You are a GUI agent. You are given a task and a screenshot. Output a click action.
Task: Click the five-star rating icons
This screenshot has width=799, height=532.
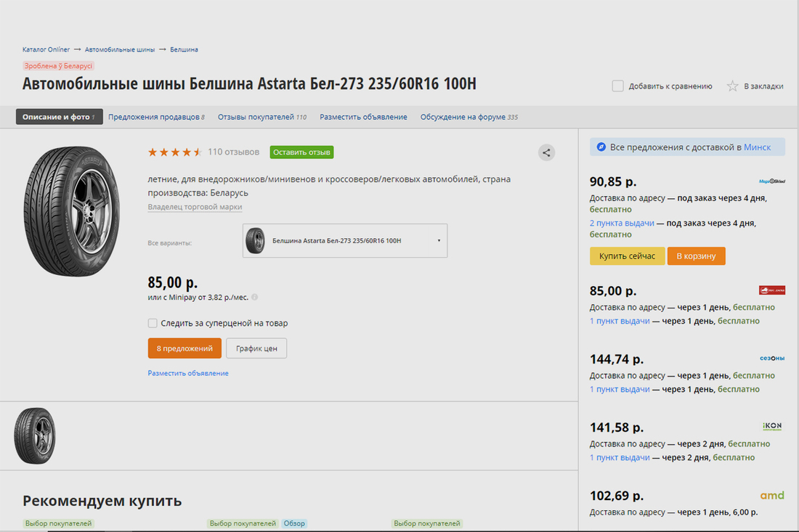(x=174, y=152)
